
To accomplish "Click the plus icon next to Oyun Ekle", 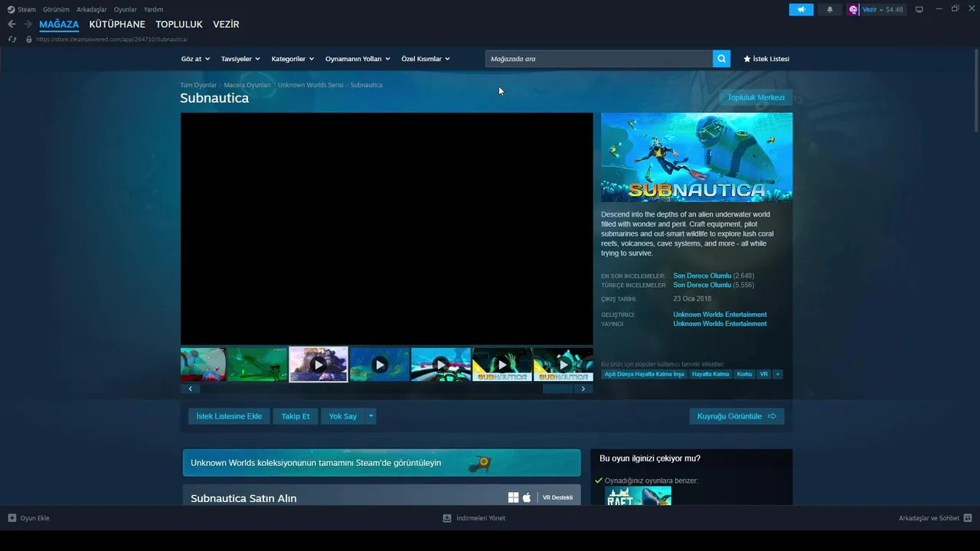I will pos(11,518).
